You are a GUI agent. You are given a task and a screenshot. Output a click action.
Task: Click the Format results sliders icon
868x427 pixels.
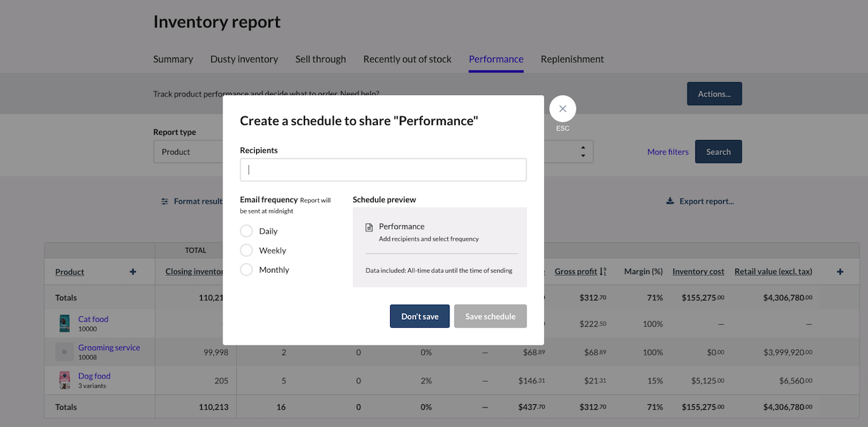point(165,201)
